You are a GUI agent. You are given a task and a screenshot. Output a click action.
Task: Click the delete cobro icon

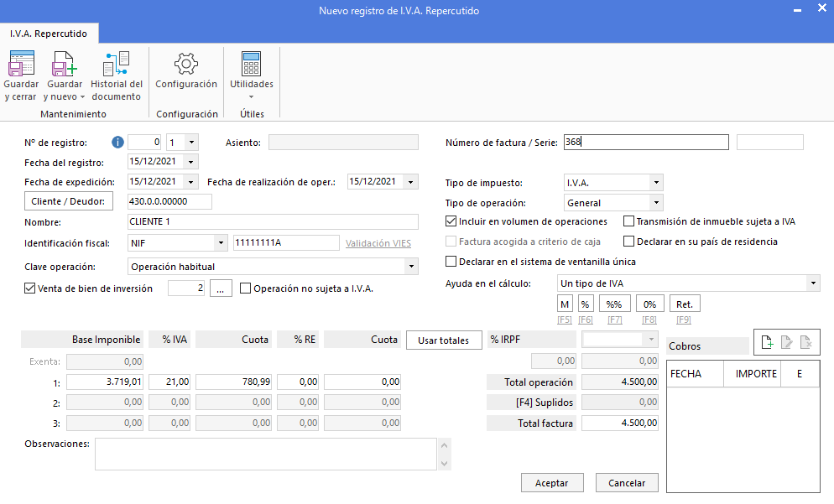pos(806,342)
